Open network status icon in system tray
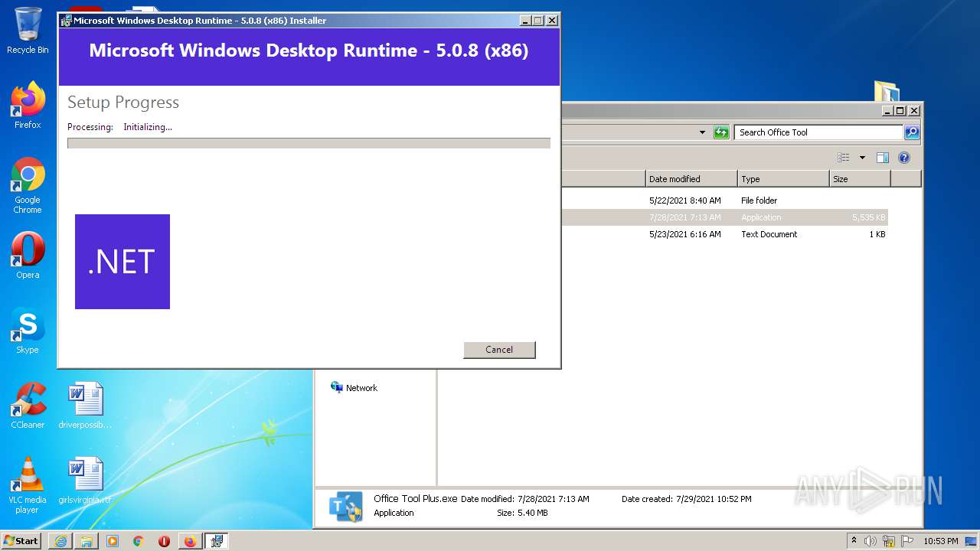 click(889, 541)
